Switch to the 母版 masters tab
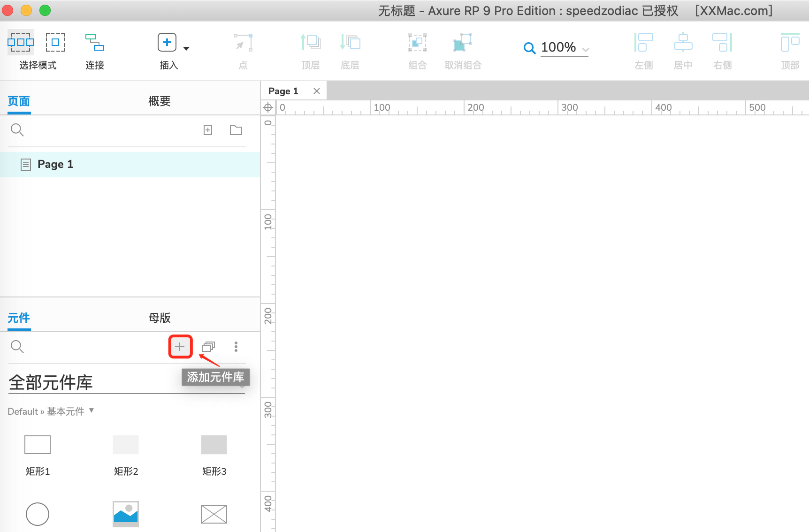This screenshot has height=532, width=809. click(x=160, y=318)
